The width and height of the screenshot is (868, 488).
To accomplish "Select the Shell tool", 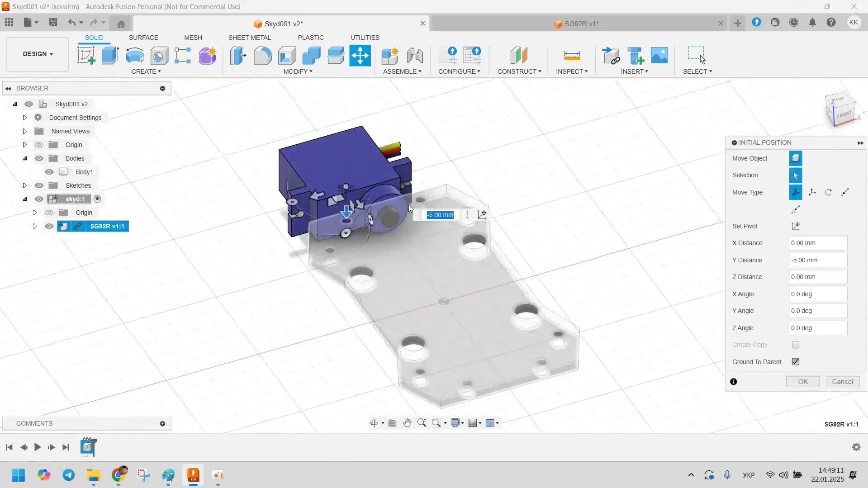I will [287, 56].
